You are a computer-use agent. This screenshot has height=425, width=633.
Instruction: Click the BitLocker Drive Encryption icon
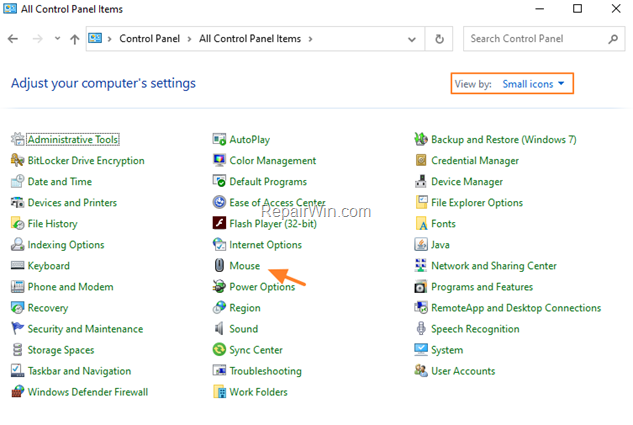pyautogui.click(x=17, y=160)
